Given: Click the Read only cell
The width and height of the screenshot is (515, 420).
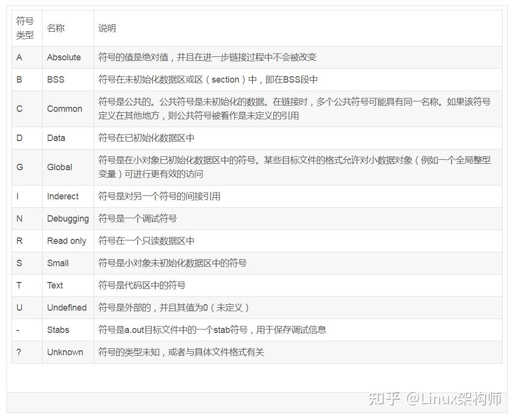Looking at the screenshot, I should coord(67,241).
